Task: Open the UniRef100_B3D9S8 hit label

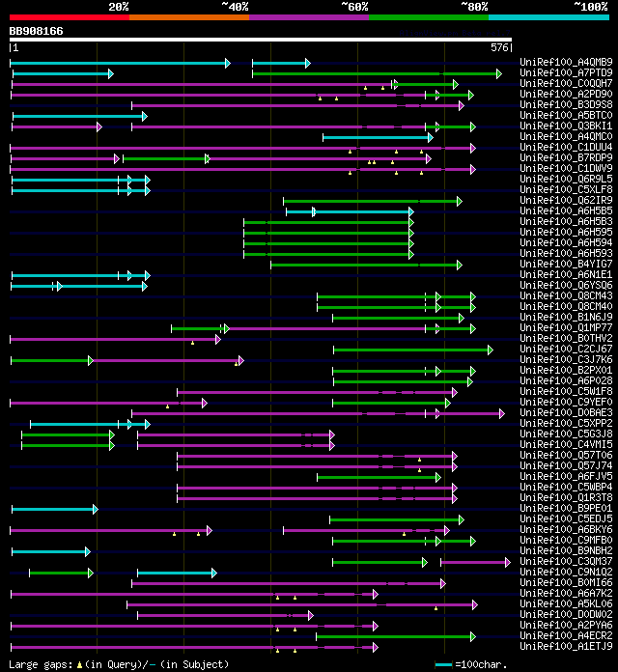Action: [x=566, y=104]
